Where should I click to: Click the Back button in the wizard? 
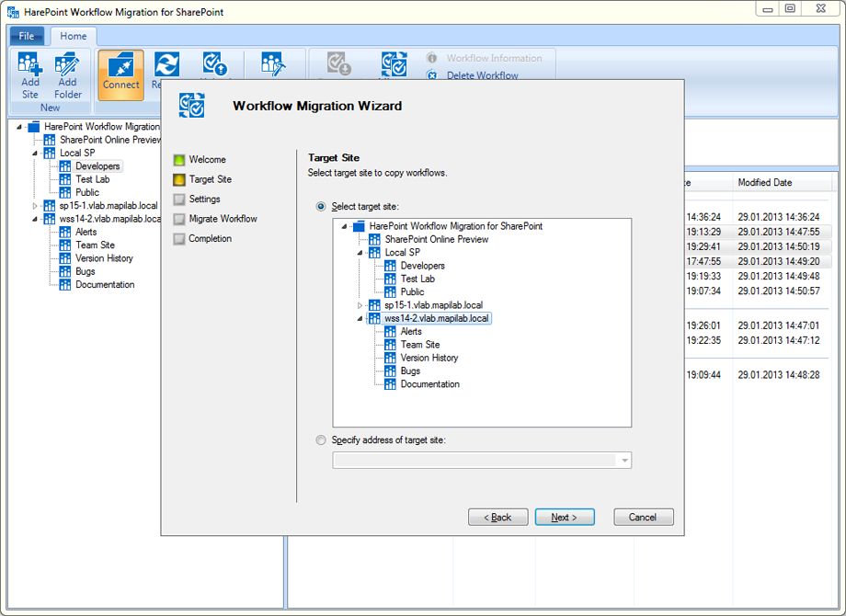(498, 517)
